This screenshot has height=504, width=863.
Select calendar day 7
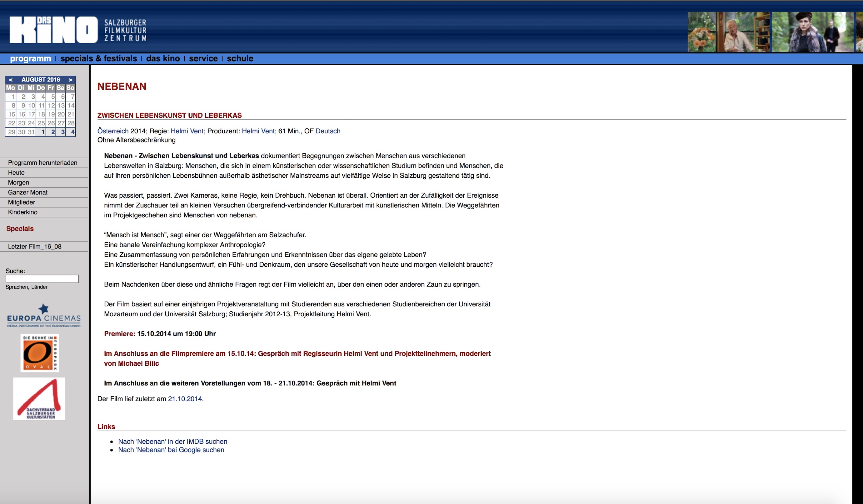coord(71,96)
